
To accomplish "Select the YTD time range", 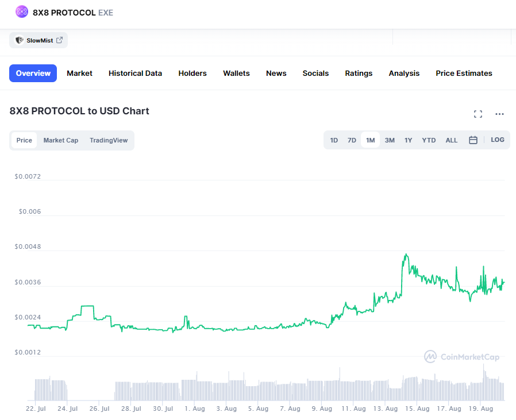I will pyautogui.click(x=429, y=140).
